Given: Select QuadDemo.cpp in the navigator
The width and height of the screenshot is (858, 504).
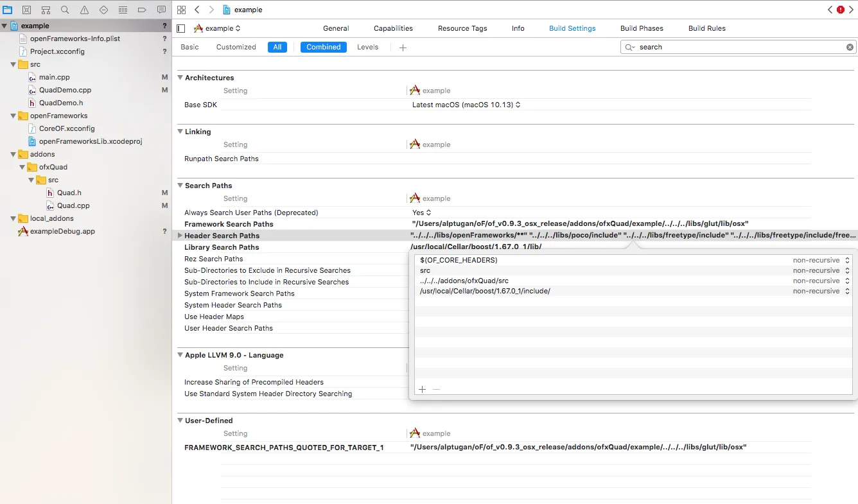Looking at the screenshot, I should coord(65,90).
